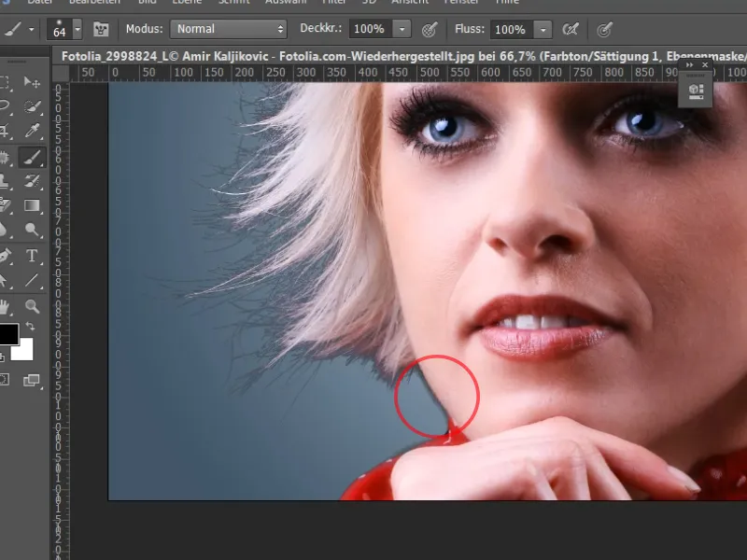Open the Deckkr. opacity slider arrow
Screen dimensions: 747x560
click(402, 30)
